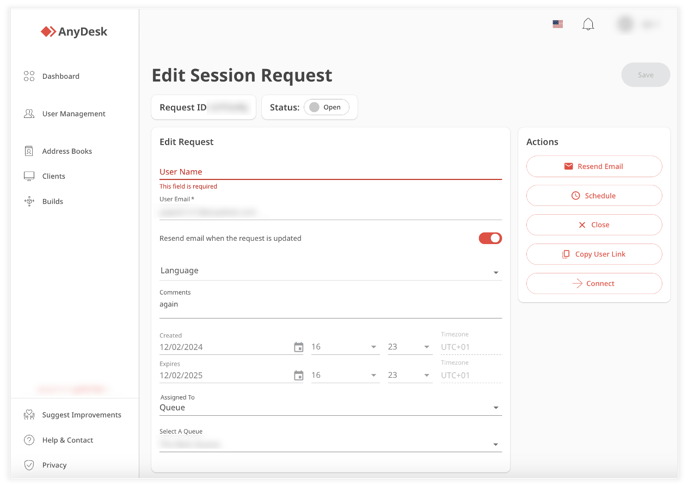Click the Builds icon in sidebar
Image resolution: width=688 pixels, height=487 pixels.
[29, 201]
